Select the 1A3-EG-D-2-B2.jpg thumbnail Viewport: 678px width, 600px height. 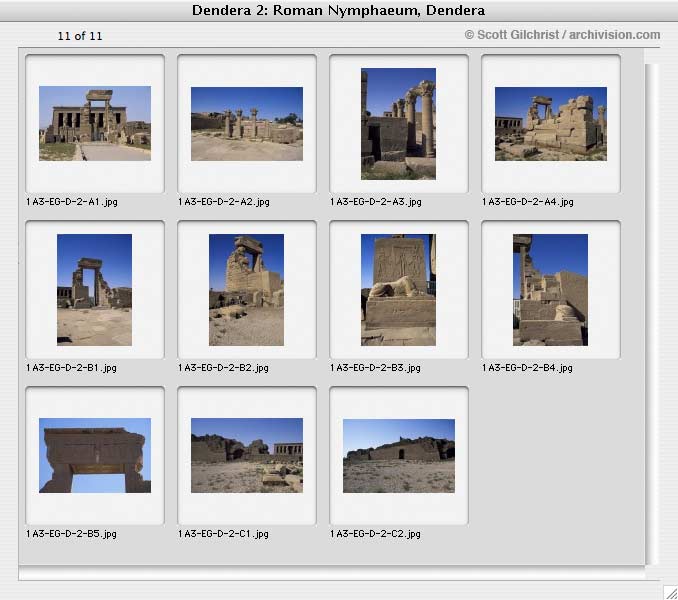[246, 290]
